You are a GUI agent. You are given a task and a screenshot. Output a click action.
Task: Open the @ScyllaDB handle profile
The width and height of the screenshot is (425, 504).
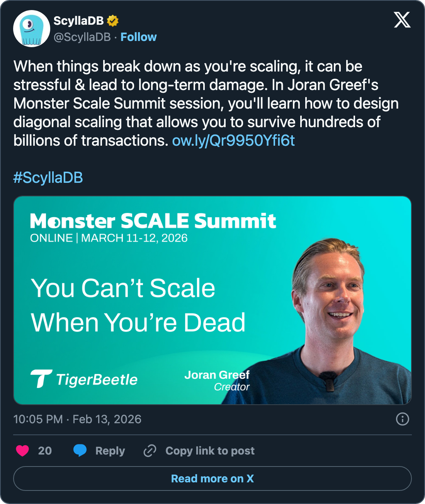(x=82, y=37)
